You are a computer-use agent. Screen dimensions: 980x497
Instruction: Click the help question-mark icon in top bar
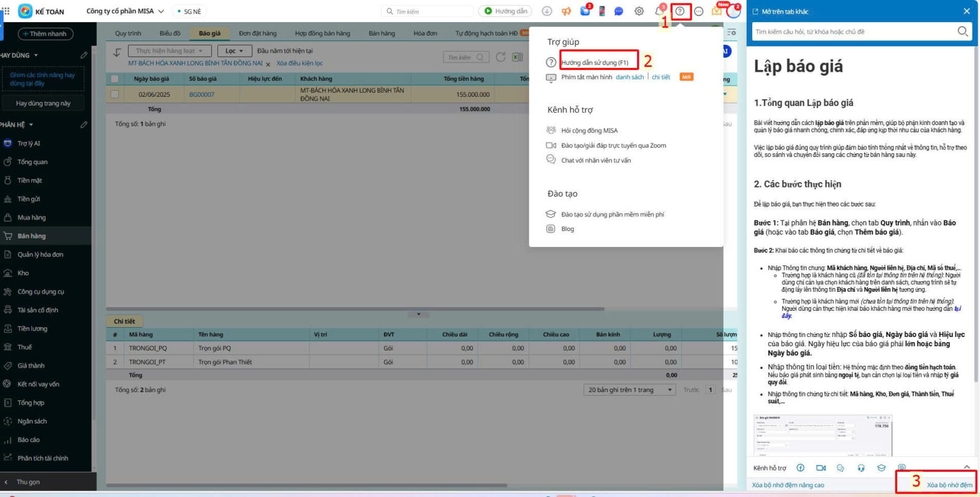click(680, 11)
